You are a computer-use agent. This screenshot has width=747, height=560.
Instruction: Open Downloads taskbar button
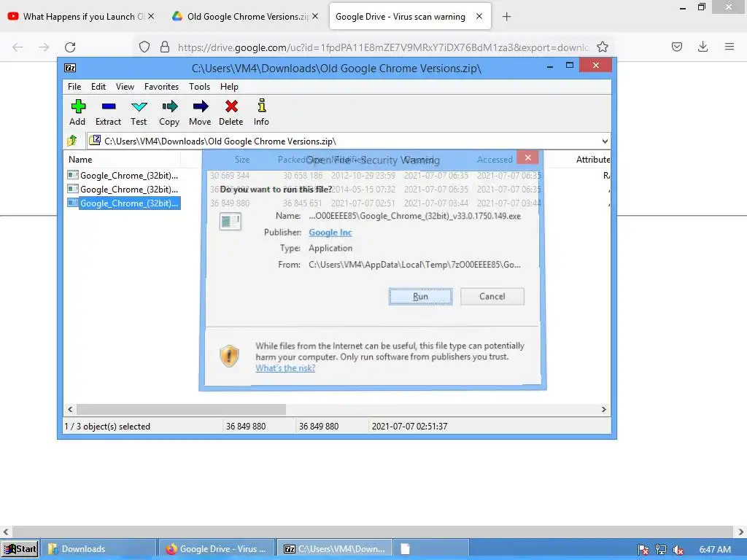tap(98, 549)
